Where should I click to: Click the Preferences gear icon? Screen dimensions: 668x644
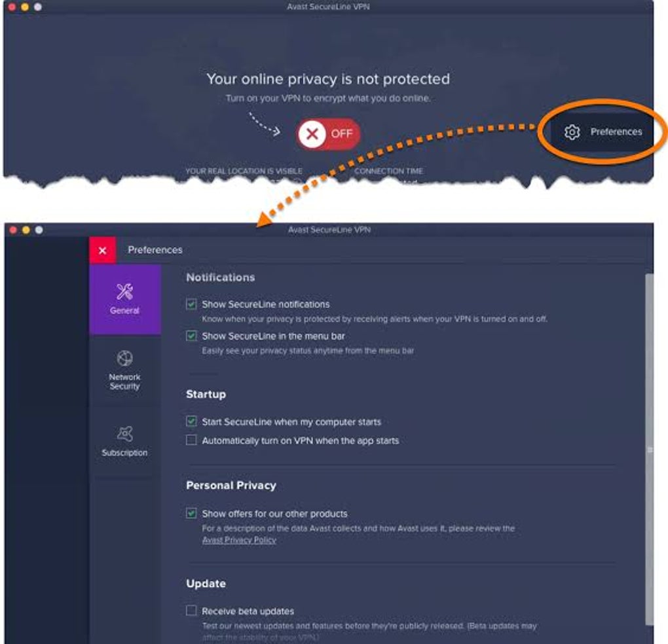tap(572, 132)
